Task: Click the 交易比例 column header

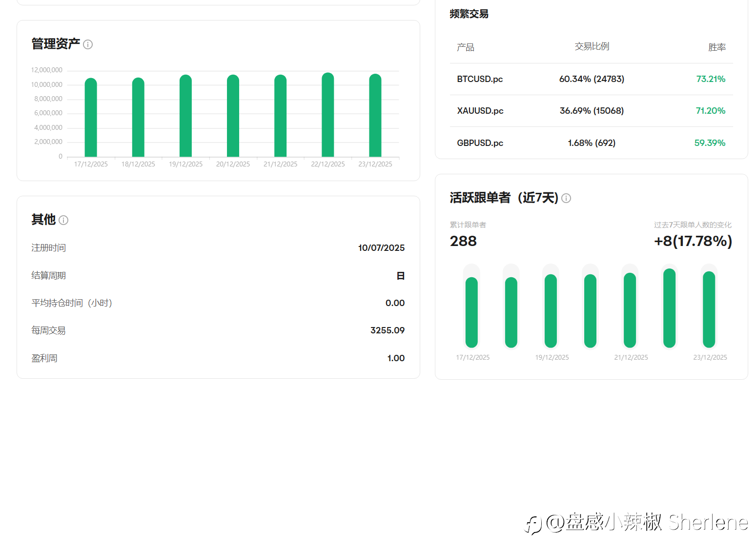Action: 592,46
